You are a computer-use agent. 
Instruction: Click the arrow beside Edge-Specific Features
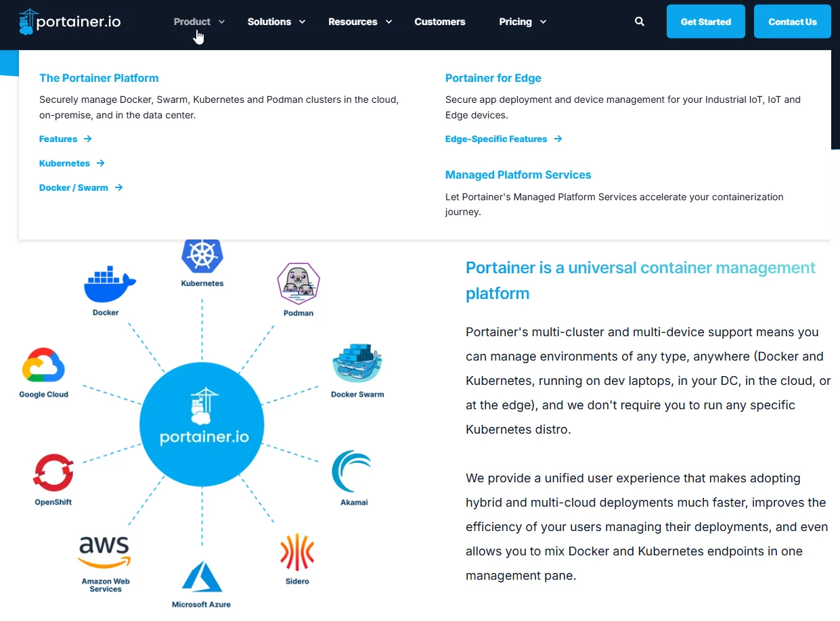point(558,139)
